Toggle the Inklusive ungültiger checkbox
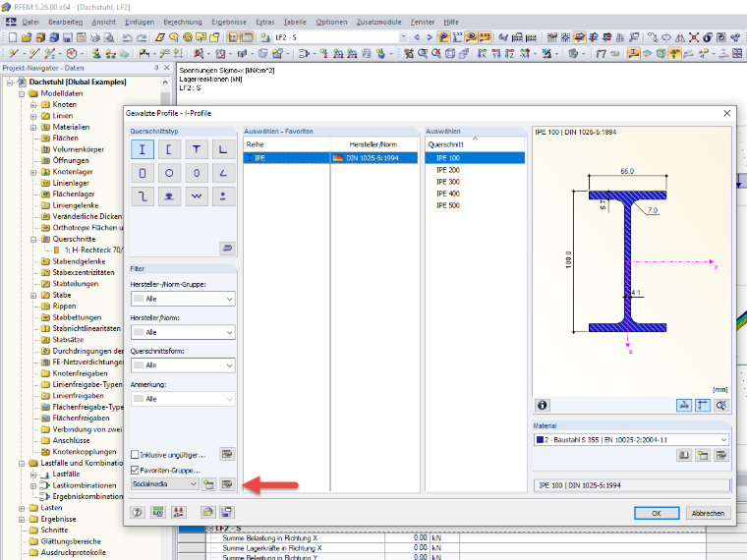The image size is (747, 560). (135, 455)
